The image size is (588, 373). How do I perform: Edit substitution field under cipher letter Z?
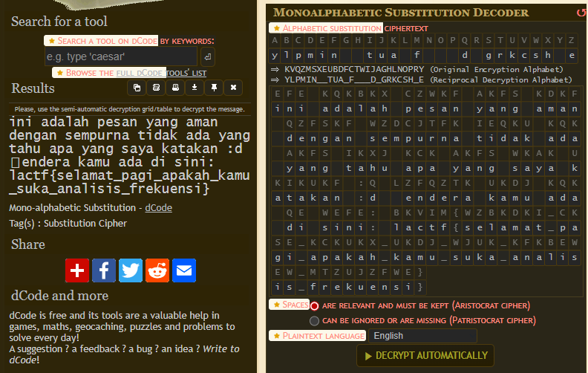[x=571, y=56]
